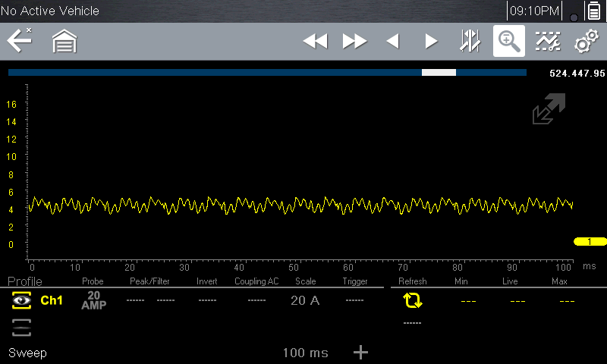Click the highlighted zoom magnifier icon
607x364 pixels.
508,42
